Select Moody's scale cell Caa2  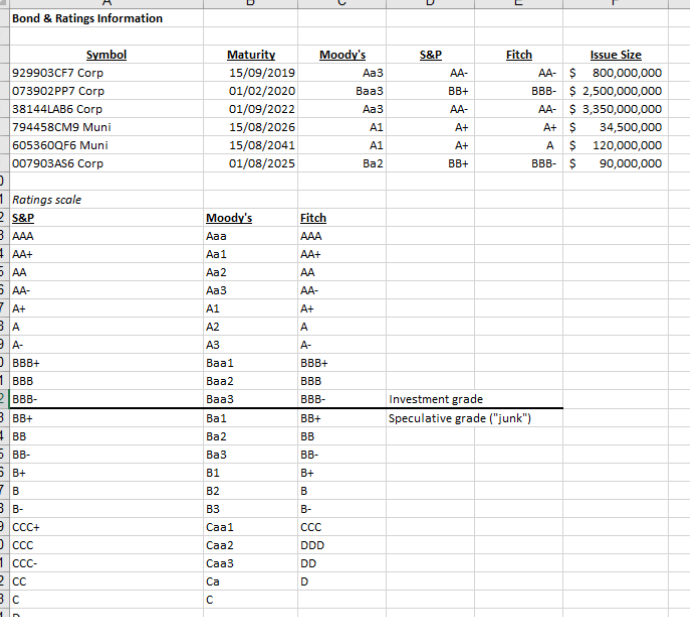[x=251, y=545]
